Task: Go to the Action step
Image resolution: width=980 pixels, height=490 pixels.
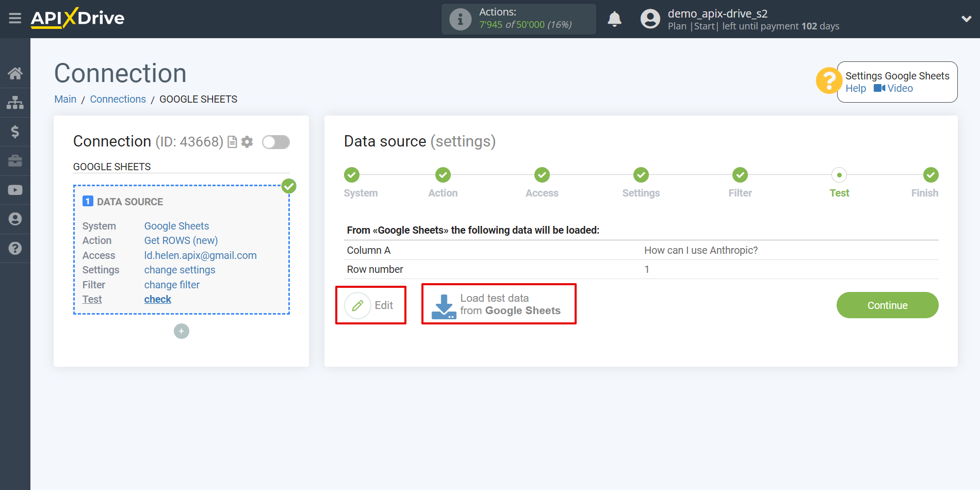Action: (x=443, y=175)
